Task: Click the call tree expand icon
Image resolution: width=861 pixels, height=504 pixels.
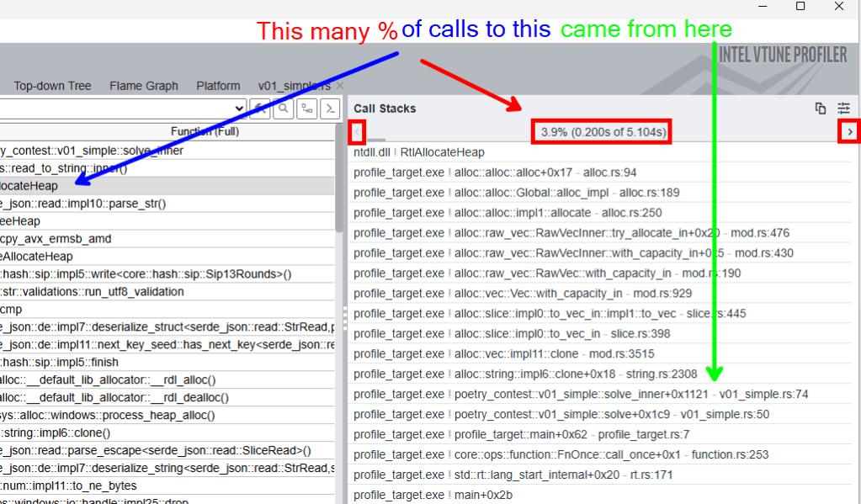Action: pos(308,109)
